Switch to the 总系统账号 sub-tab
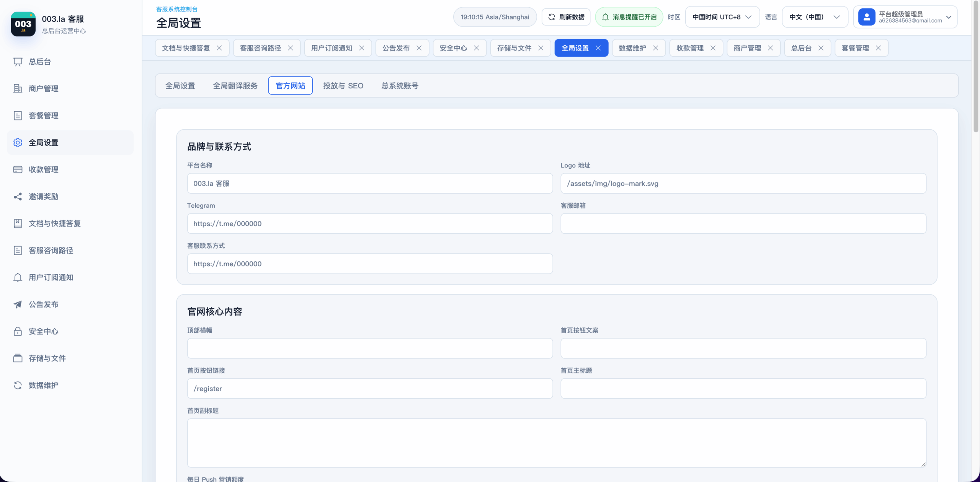 pyautogui.click(x=400, y=86)
